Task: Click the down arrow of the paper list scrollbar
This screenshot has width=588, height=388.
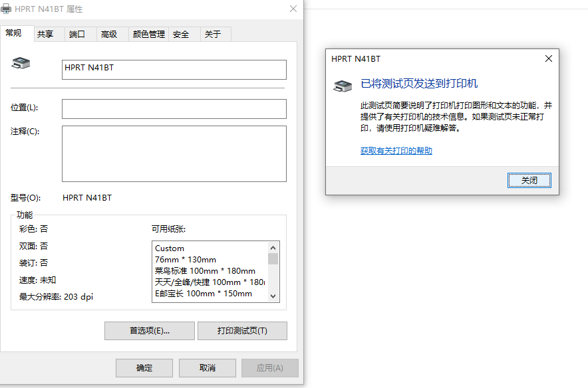Action: (273, 296)
